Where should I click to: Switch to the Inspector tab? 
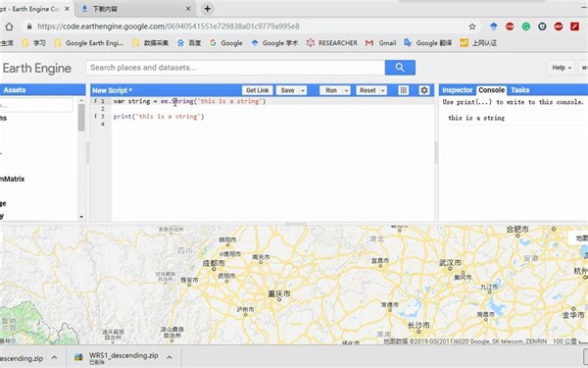[x=457, y=90]
